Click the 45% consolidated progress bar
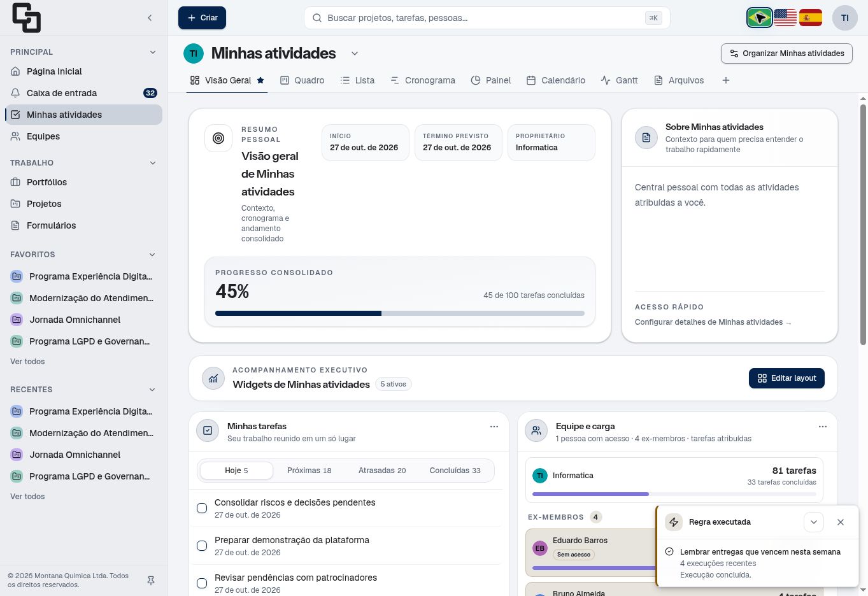 pos(400,313)
